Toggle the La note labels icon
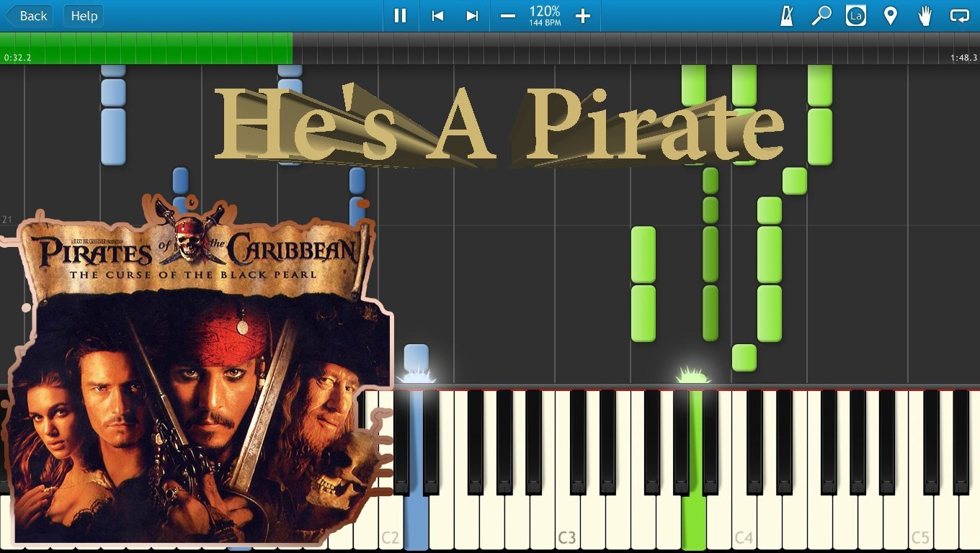The image size is (980, 553). coord(856,16)
